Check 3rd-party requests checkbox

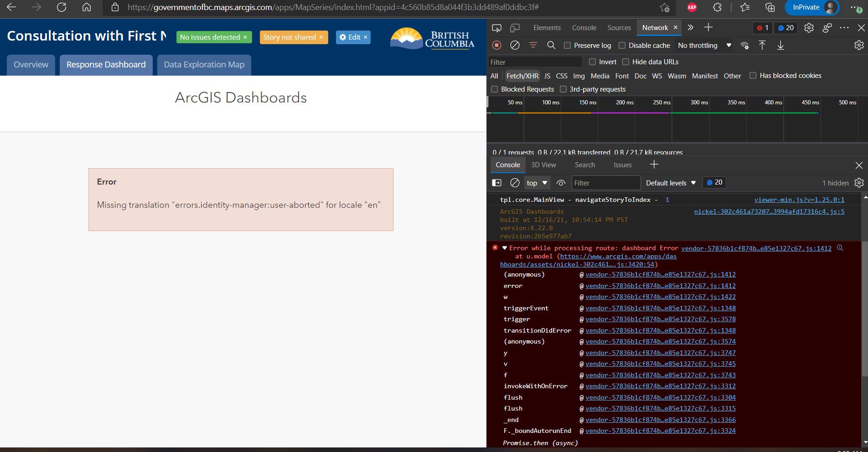point(563,89)
